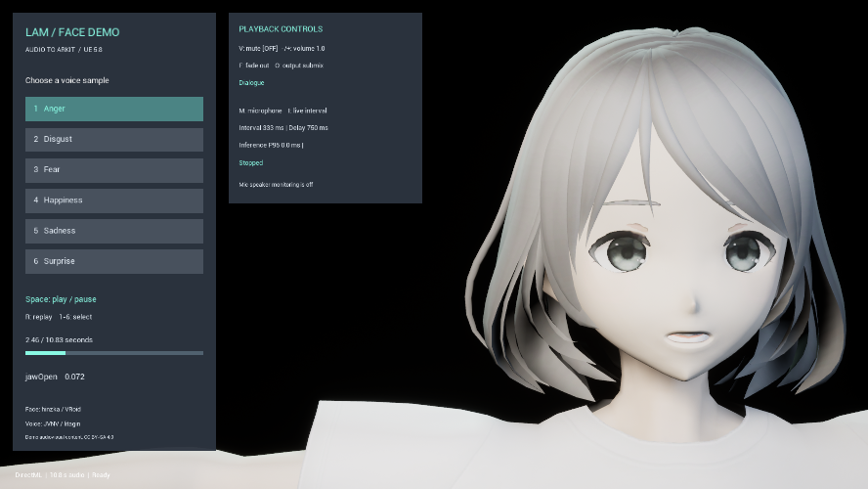Viewport: 868px width, 489px height.
Task: Click the 'Space: play / pause' hint
Action: [x=61, y=299]
